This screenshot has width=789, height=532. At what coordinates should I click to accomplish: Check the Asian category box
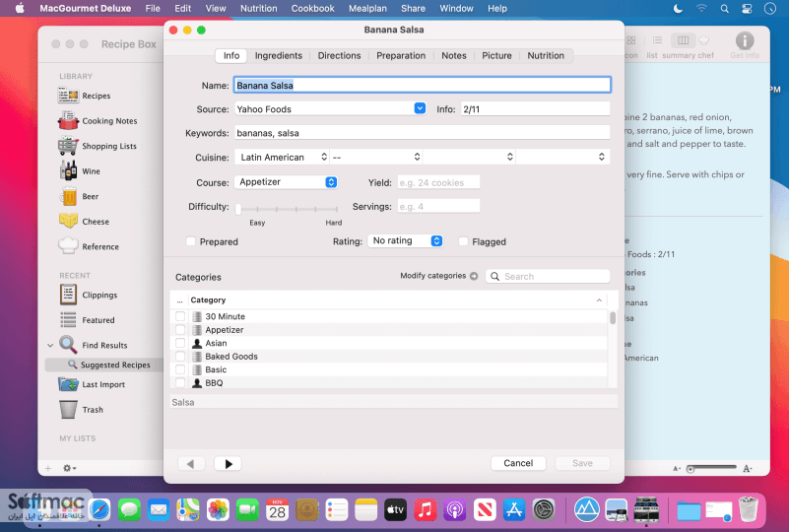(x=180, y=343)
